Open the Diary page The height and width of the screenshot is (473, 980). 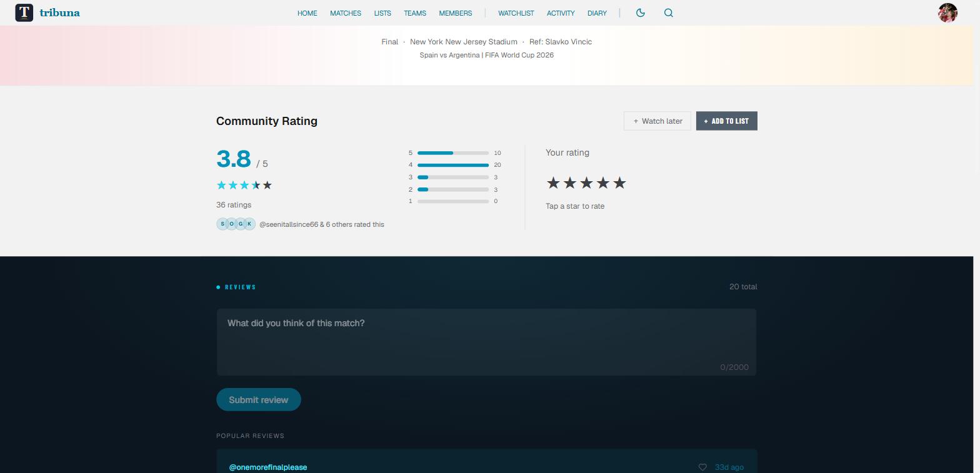tap(597, 13)
